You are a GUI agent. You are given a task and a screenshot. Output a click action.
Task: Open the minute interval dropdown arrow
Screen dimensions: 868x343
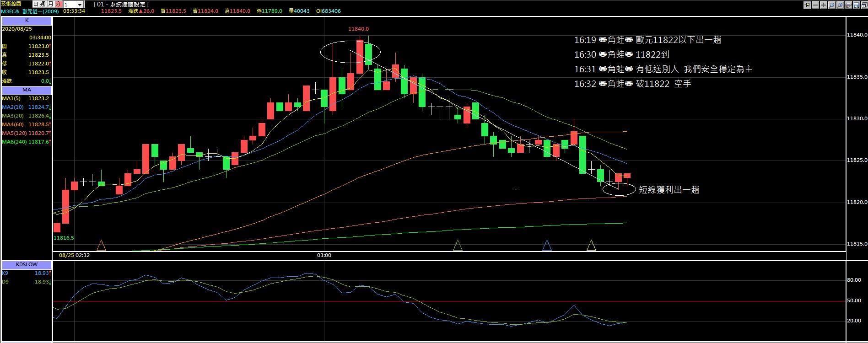pos(80,5)
